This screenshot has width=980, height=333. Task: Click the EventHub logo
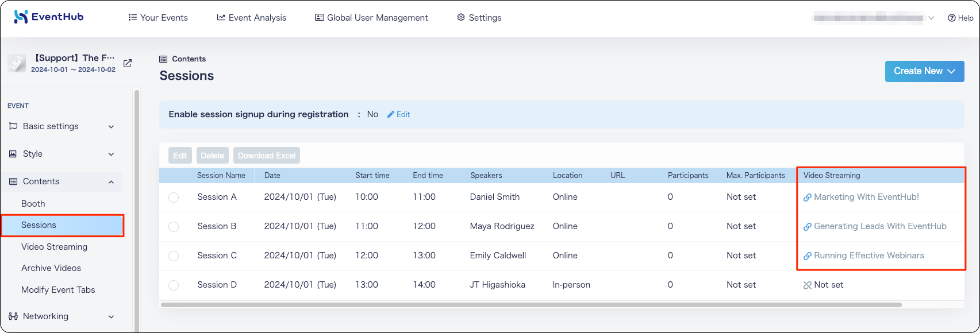click(x=49, y=17)
